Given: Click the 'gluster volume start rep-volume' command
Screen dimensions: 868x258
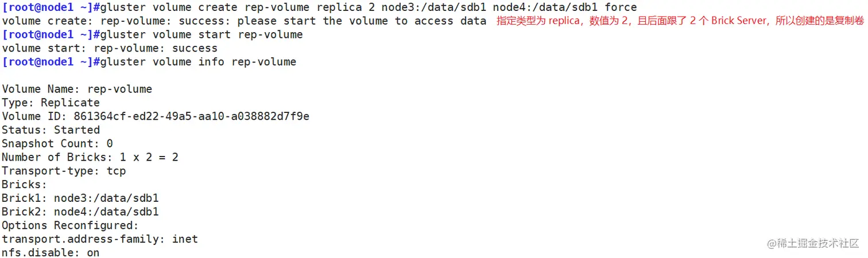Looking at the screenshot, I should coord(201,35).
